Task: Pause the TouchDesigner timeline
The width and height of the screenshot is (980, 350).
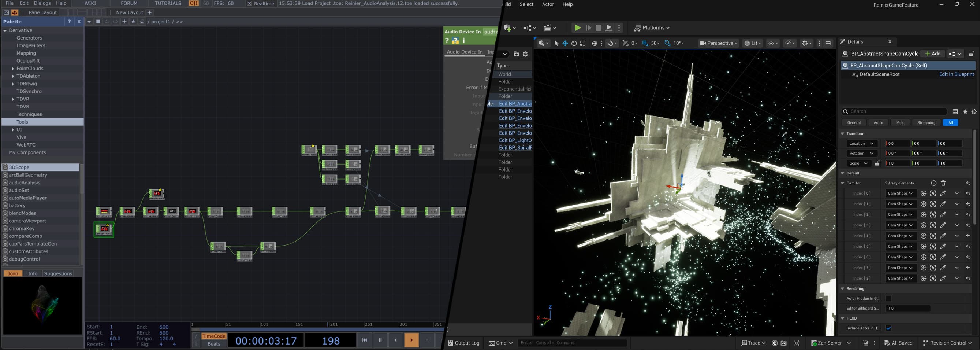Action: [380, 340]
